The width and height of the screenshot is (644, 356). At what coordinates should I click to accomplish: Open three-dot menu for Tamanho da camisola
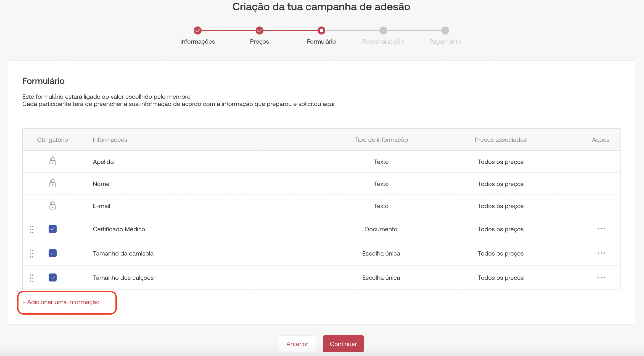601,253
